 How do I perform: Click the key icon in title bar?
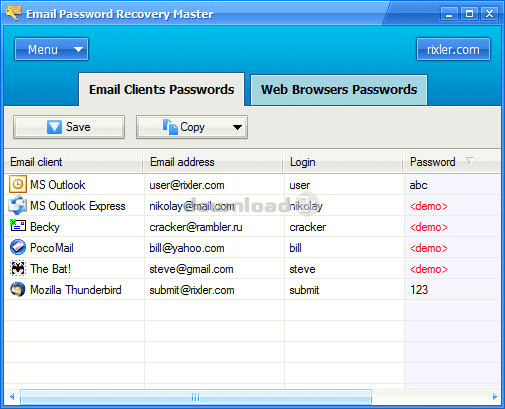14,13
